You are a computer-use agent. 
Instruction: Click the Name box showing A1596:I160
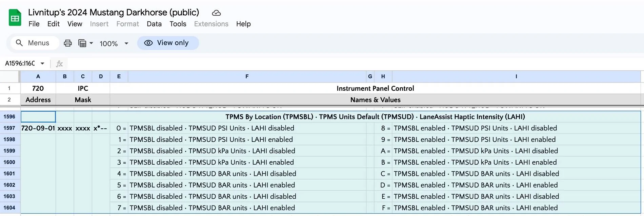pyautogui.click(x=20, y=63)
